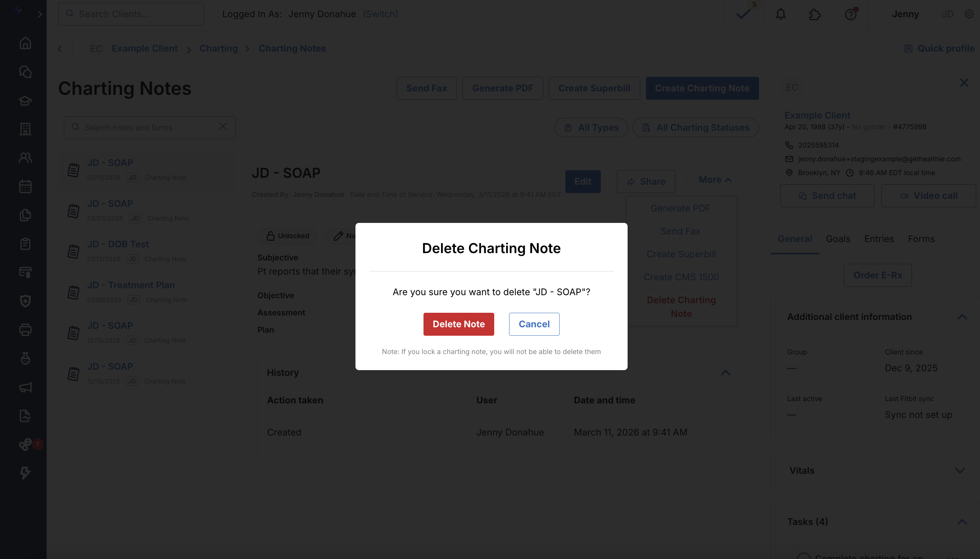Click the notifications bell icon
980x559 pixels.
[x=780, y=14]
